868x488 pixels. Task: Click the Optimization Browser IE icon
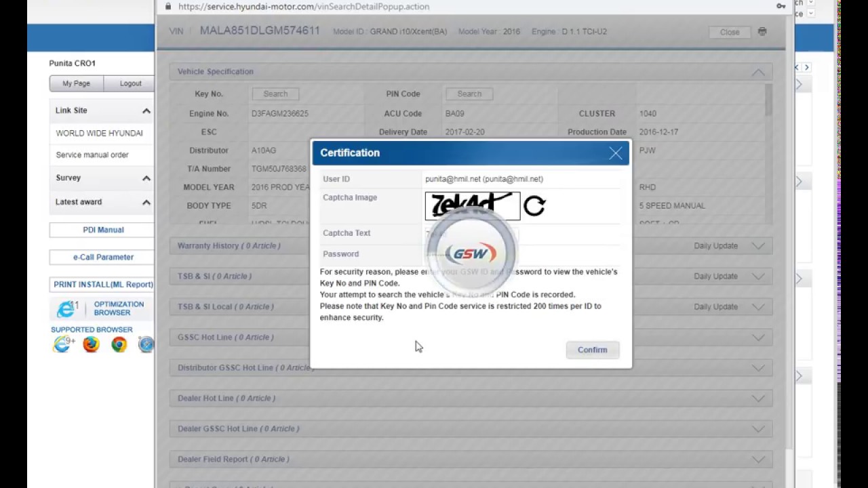67,309
